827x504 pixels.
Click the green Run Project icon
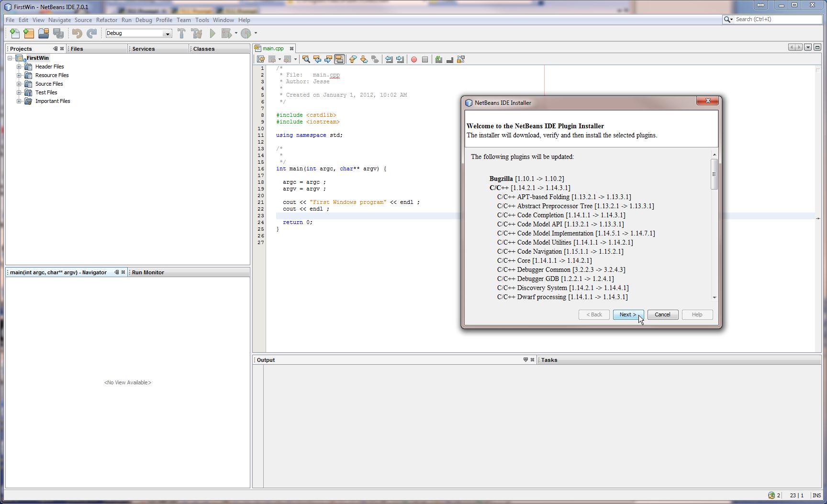212,33
